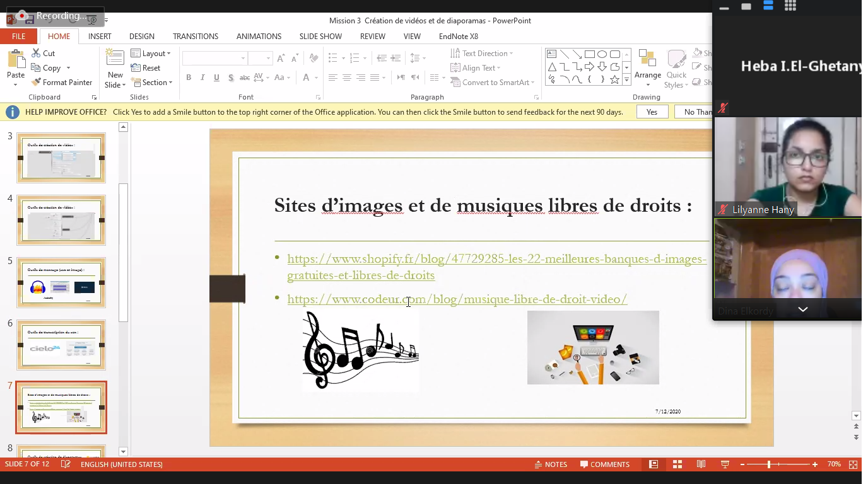Screen dimensions: 868x484
Task: Click Yes in the Help Improve Office bar
Action: coord(652,112)
